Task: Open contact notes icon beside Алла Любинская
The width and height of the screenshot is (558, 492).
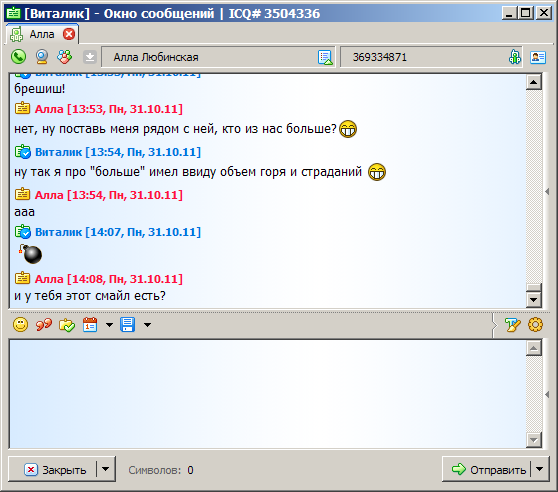Action: 325,57
